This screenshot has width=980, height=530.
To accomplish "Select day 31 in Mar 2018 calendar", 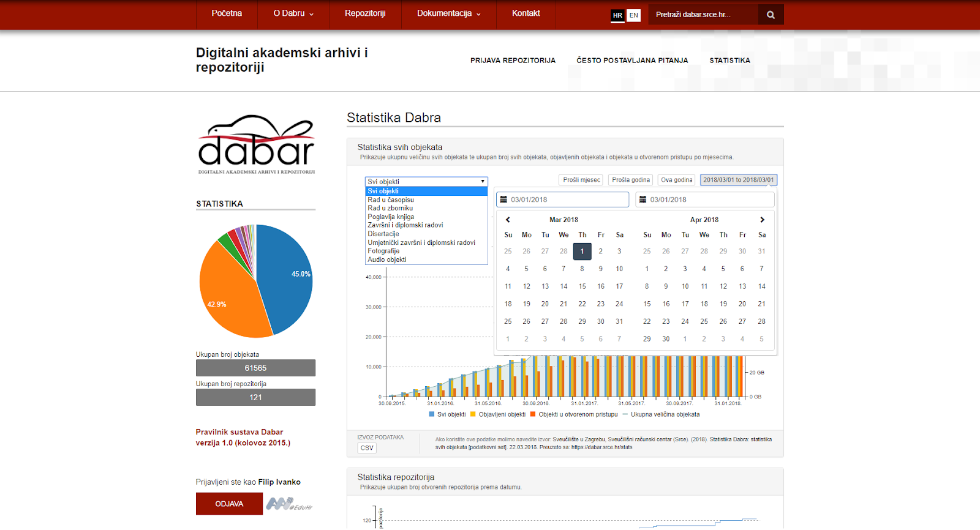I will [619, 321].
